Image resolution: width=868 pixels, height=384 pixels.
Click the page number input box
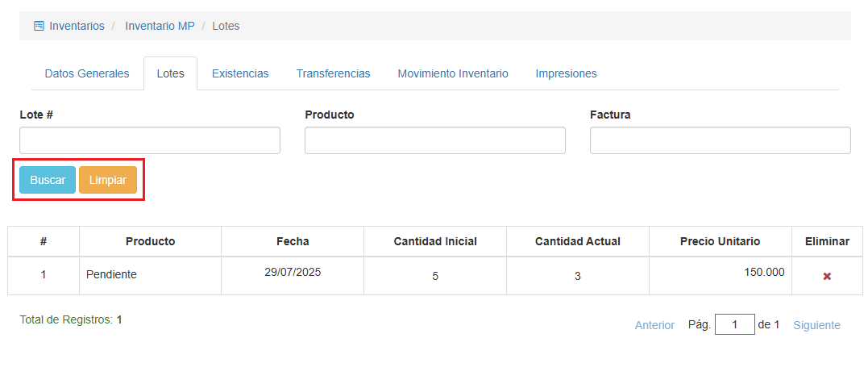pos(734,325)
